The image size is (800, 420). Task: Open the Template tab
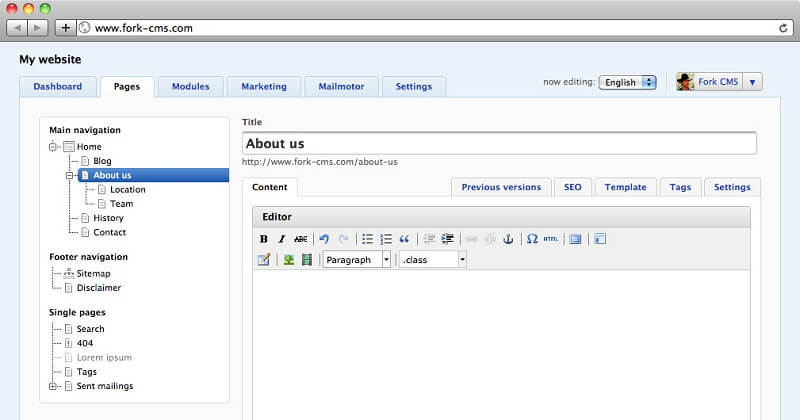(626, 187)
